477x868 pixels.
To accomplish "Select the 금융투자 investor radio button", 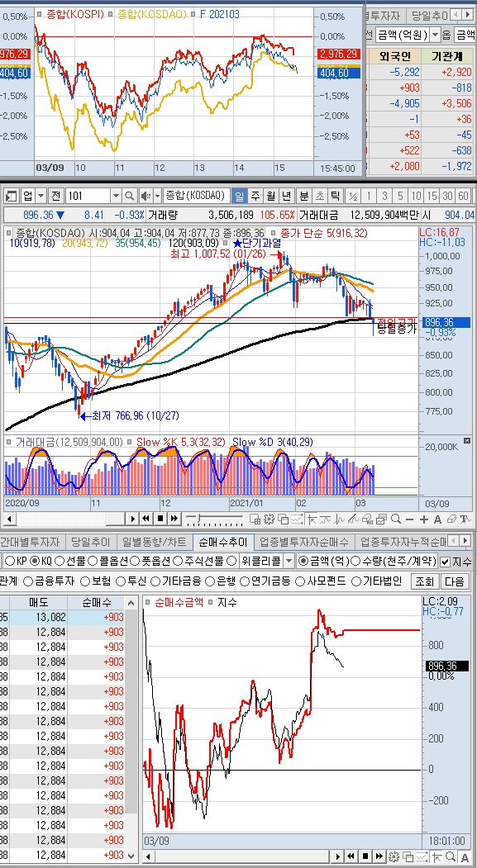I will click(x=27, y=581).
